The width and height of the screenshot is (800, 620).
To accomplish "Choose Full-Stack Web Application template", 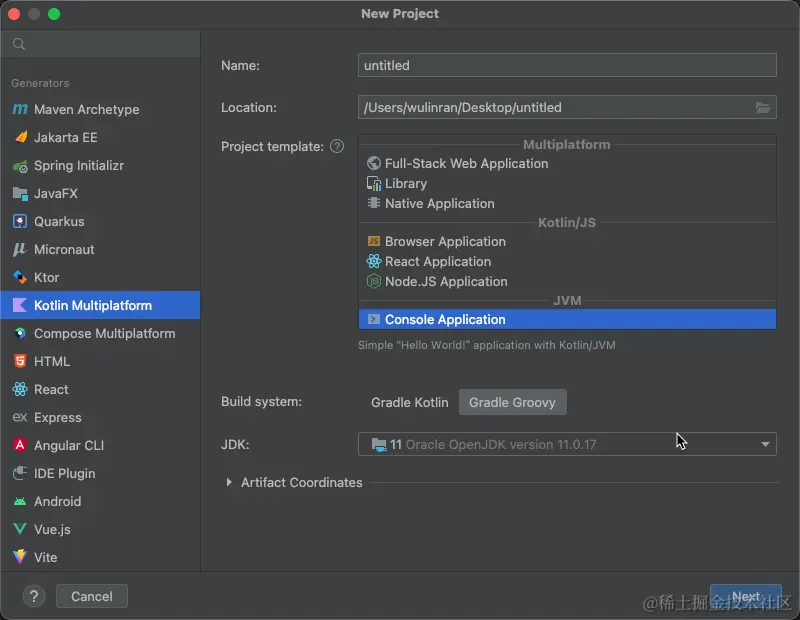I will pos(466,163).
